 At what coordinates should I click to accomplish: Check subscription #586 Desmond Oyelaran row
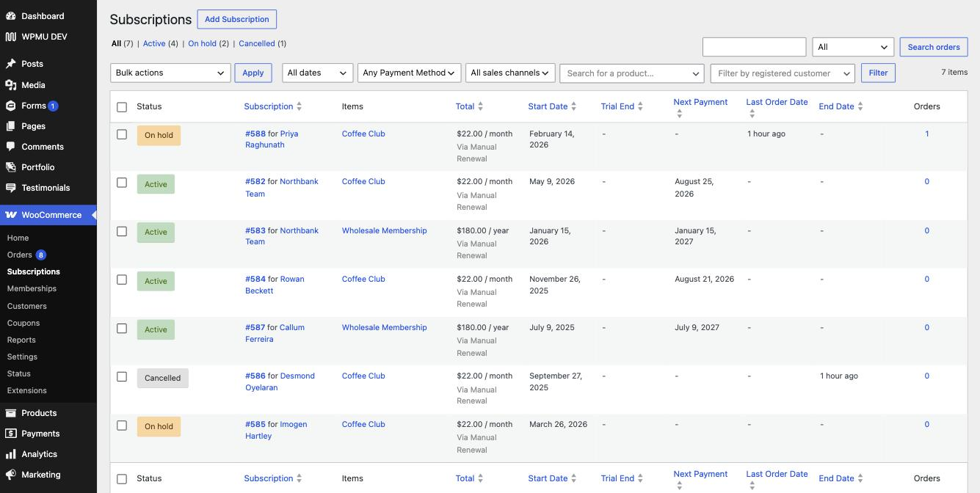tap(122, 376)
